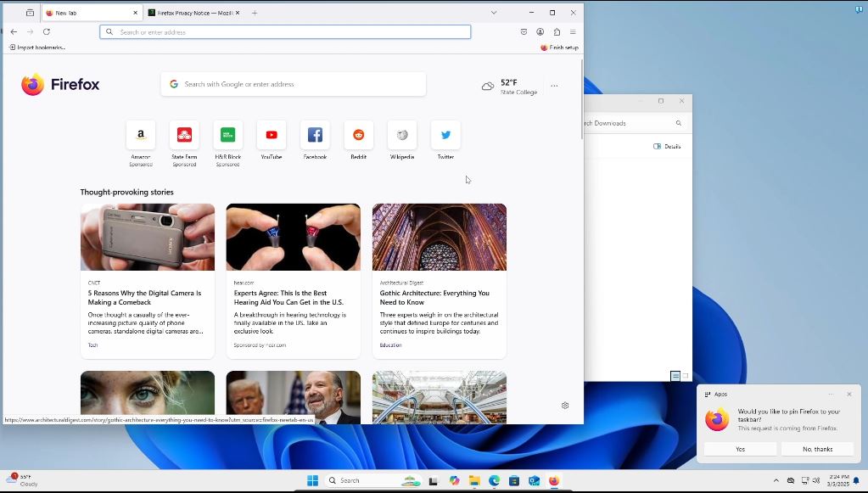Click the Search Downloads box in Explorer window
868x493 pixels.
coord(636,123)
